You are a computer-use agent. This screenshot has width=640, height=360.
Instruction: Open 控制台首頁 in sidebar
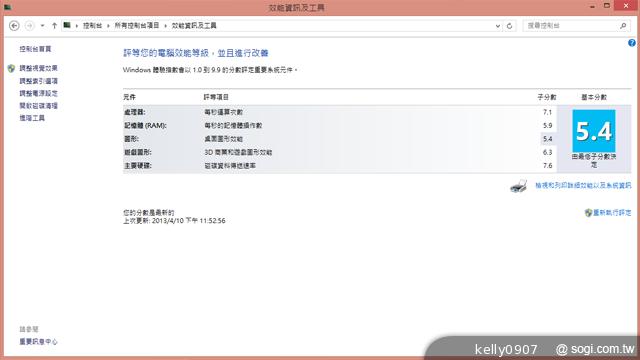(x=36, y=49)
